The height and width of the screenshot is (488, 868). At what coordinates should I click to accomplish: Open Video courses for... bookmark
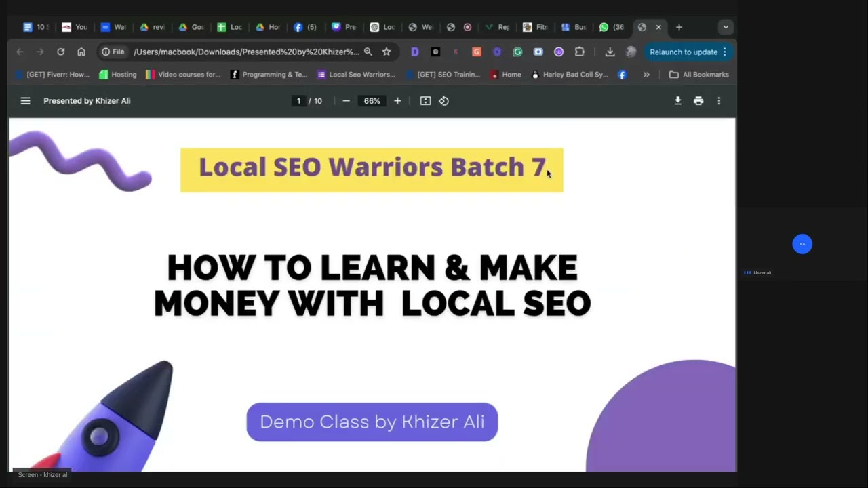(x=183, y=75)
